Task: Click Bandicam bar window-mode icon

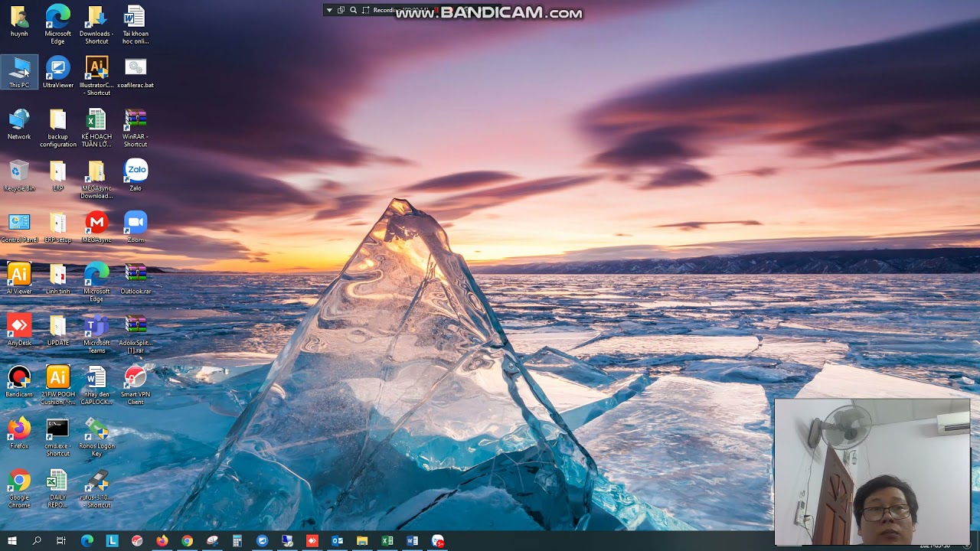Action: (x=341, y=10)
